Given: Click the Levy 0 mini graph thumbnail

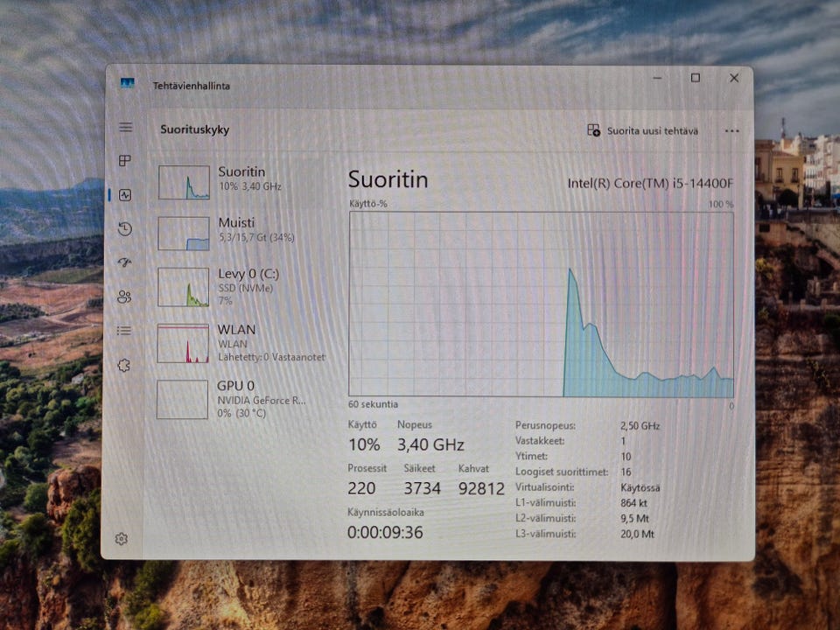Looking at the screenshot, I should 183,287.
